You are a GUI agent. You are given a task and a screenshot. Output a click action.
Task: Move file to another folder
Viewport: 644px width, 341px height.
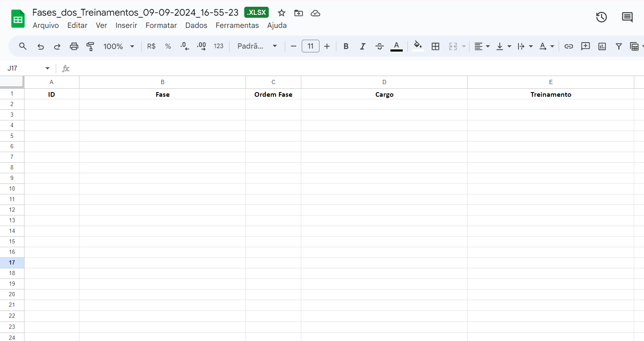pyautogui.click(x=298, y=13)
